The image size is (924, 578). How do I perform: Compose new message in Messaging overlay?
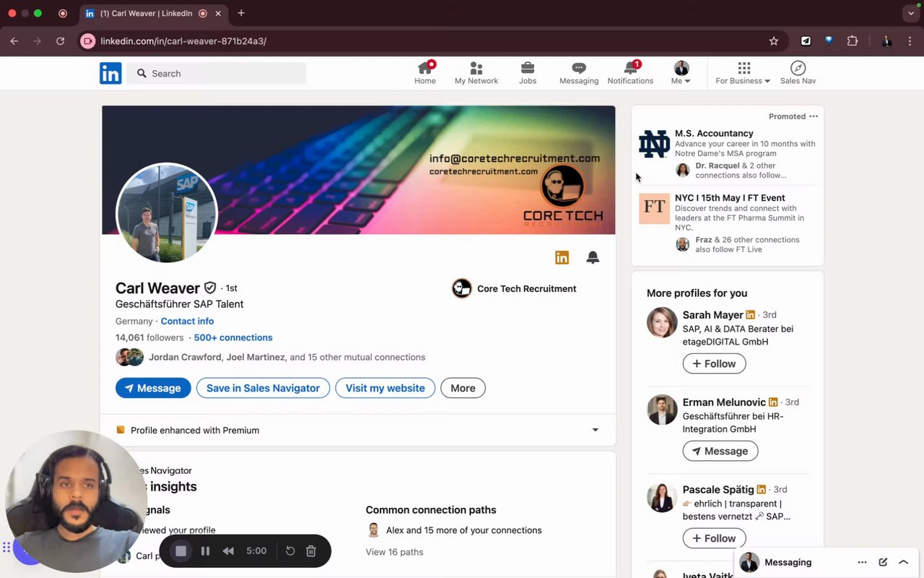point(883,562)
